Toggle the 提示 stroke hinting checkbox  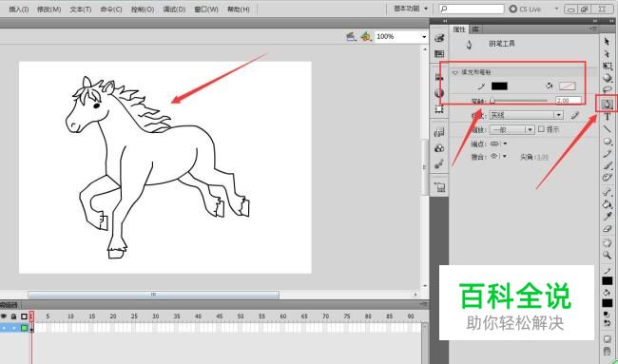pos(541,129)
